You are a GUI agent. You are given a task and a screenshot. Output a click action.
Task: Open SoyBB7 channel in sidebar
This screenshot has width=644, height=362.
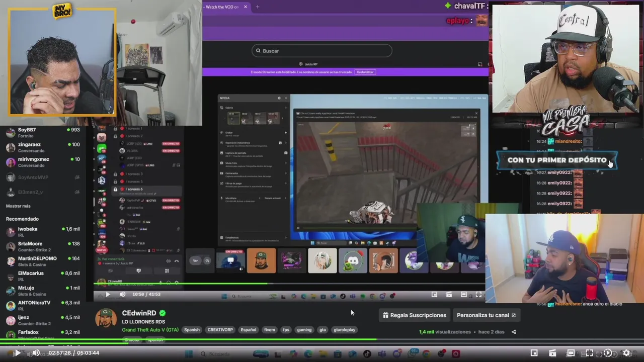43,133
